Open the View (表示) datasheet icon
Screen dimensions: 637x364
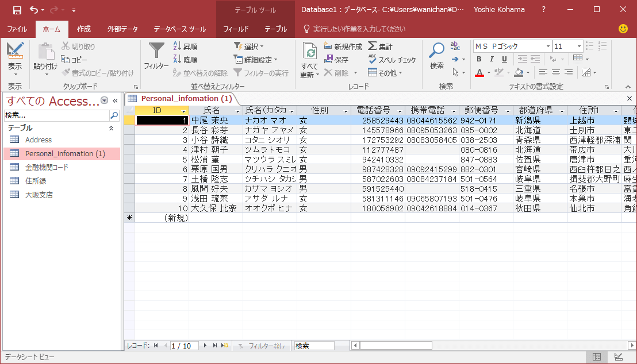tap(15, 51)
